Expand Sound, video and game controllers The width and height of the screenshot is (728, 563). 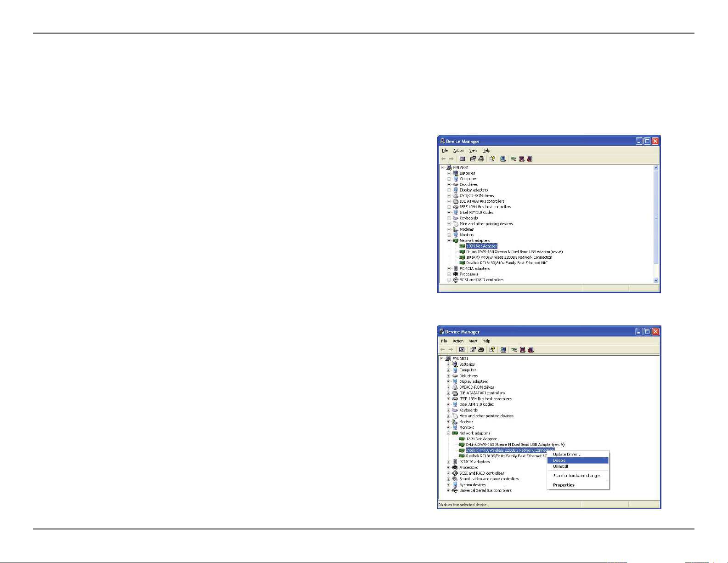pos(449,479)
